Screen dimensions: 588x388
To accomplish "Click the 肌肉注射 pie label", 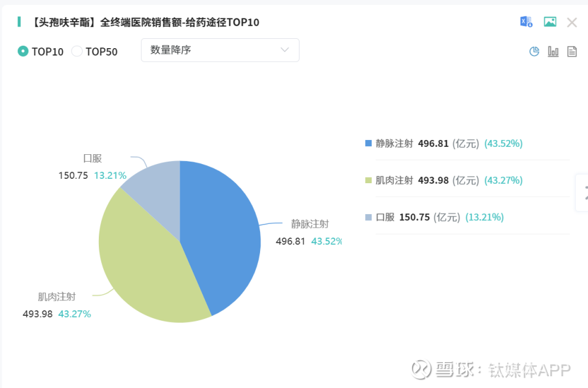I will point(57,297).
